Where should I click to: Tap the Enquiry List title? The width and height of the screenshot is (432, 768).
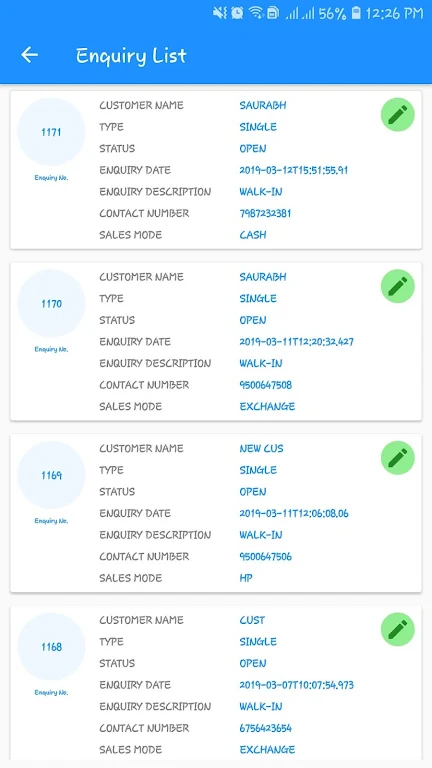click(x=131, y=56)
